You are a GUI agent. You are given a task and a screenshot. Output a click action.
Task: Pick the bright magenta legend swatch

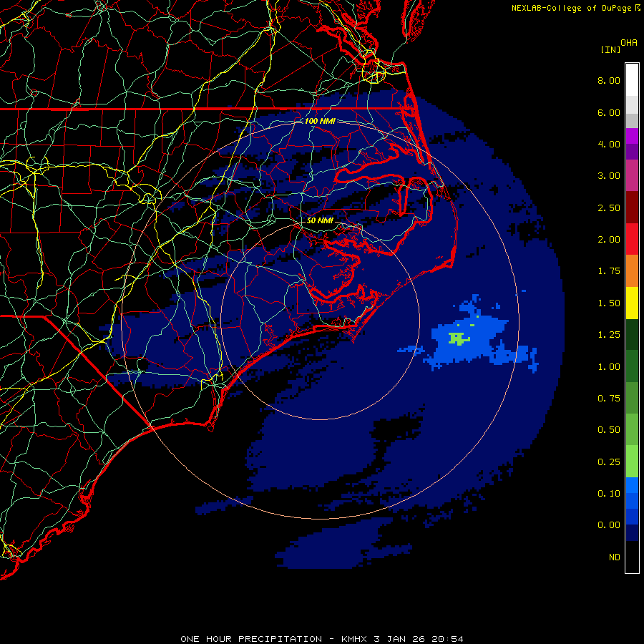coord(632,136)
